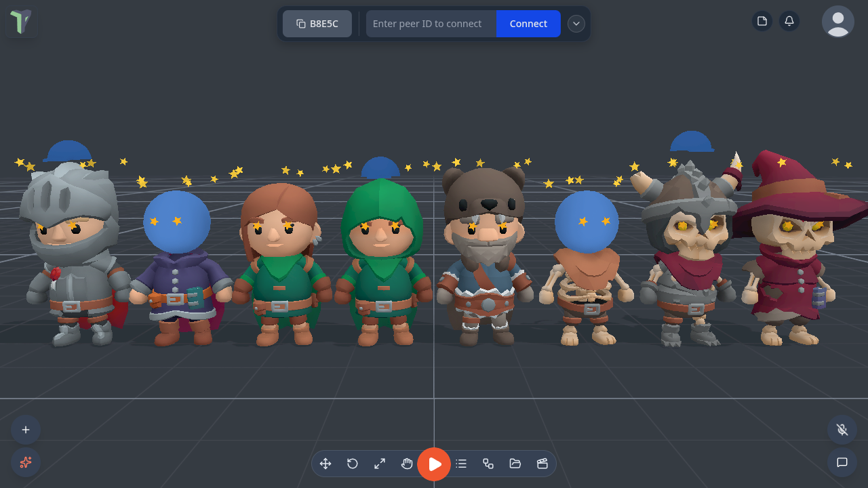Open the user profile avatar
Image resolution: width=868 pixels, height=488 pixels.
coord(838,22)
